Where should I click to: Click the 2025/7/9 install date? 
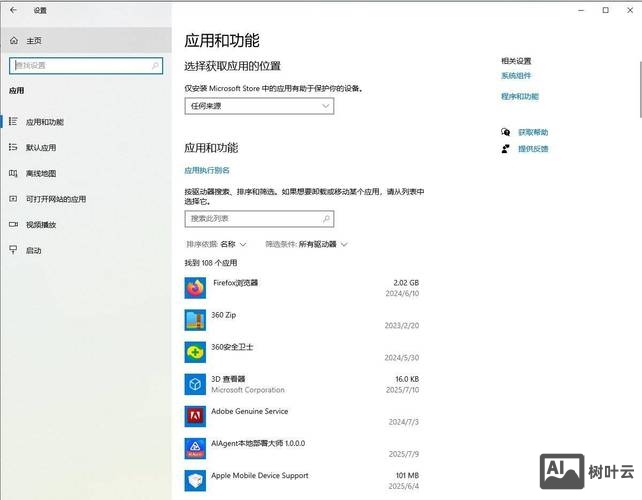(404, 454)
